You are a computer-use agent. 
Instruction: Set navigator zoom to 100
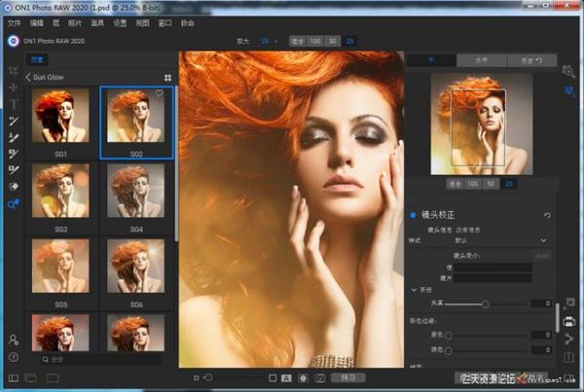[x=473, y=183]
